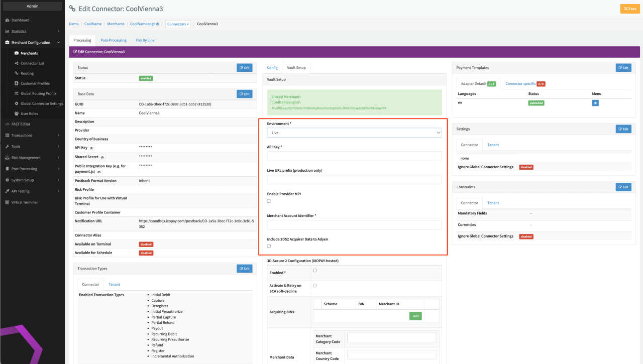Click the Routing icon in sidebar

point(17,73)
